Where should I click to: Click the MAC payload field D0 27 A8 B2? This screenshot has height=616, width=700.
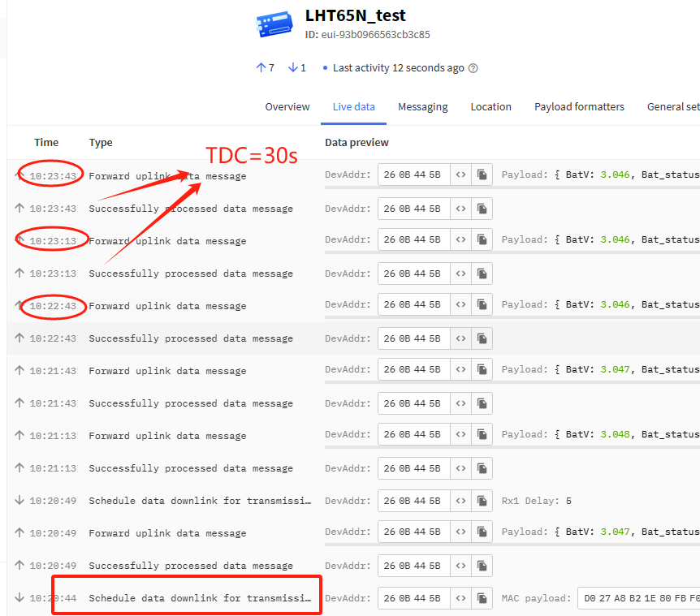point(639,597)
